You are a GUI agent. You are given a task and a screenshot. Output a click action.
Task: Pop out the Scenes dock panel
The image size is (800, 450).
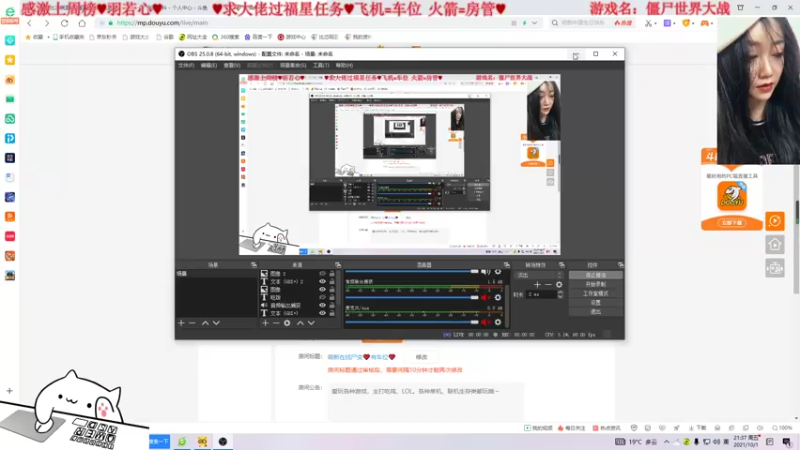pyautogui.click(x=254, y=265)
